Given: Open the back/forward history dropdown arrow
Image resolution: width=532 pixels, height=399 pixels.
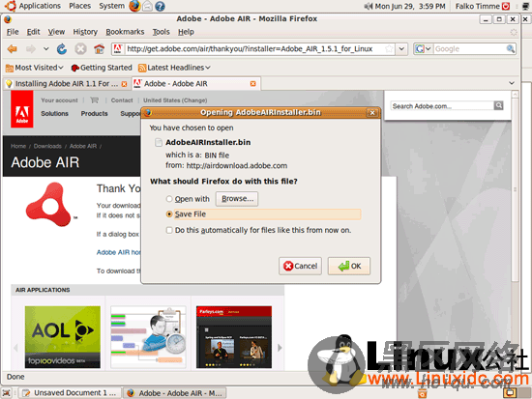Looking at the screenshot, I should [46, 49].
